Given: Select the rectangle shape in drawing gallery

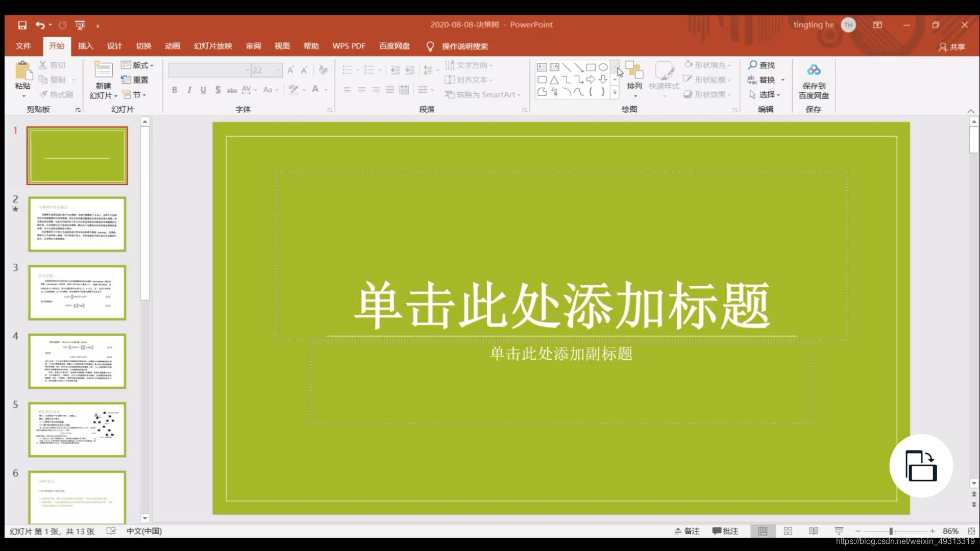Looking at the screenshot, I should pos(591,67).
